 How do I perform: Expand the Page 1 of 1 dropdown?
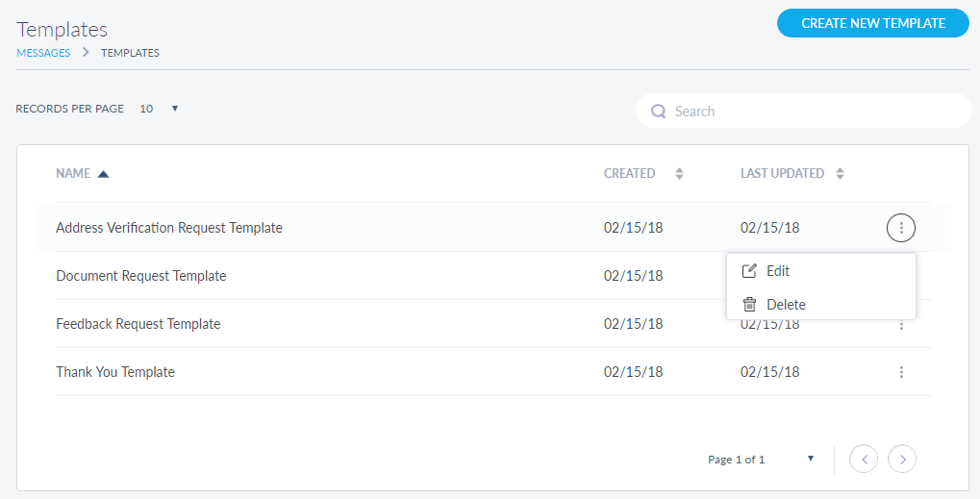[810, 459]
